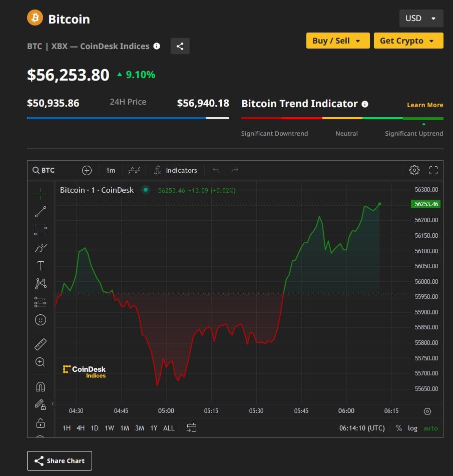Click the green 56253.46 price label on axis
Image resolution: width=453 pixels, height=476 pixels.
(x=425, y=204)
